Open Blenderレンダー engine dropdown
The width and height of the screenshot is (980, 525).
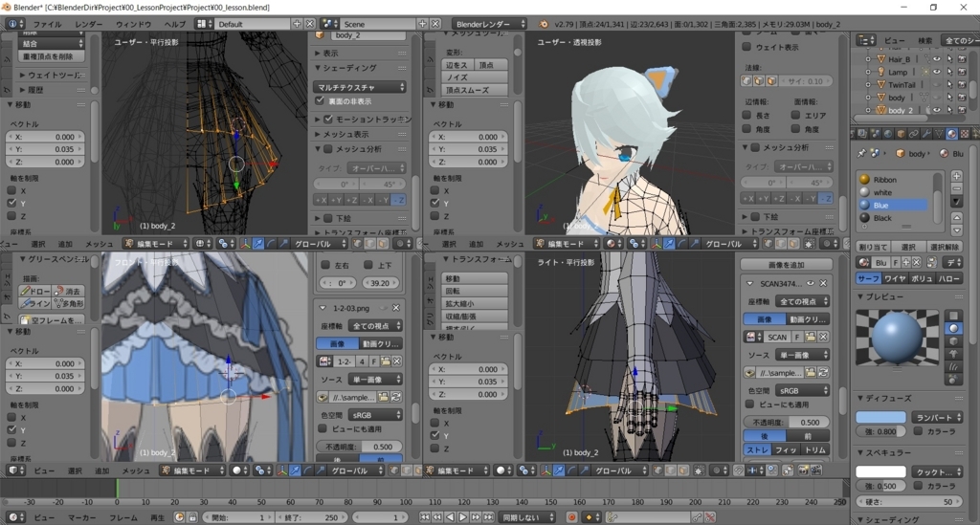click(x=489, y=24)
